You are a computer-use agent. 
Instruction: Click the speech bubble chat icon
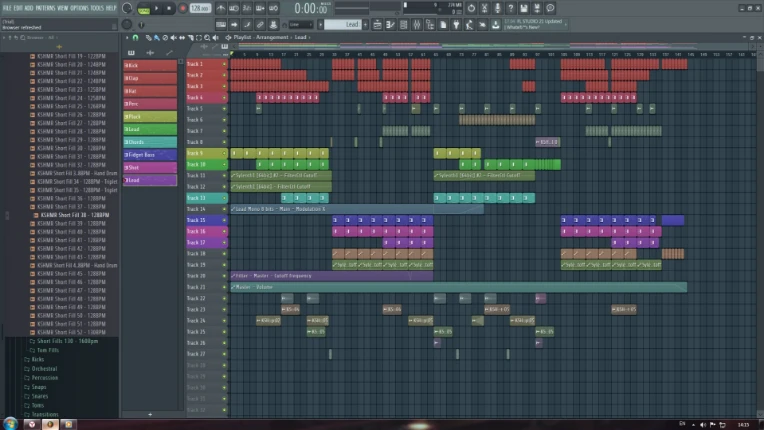[x=550, y=8]
